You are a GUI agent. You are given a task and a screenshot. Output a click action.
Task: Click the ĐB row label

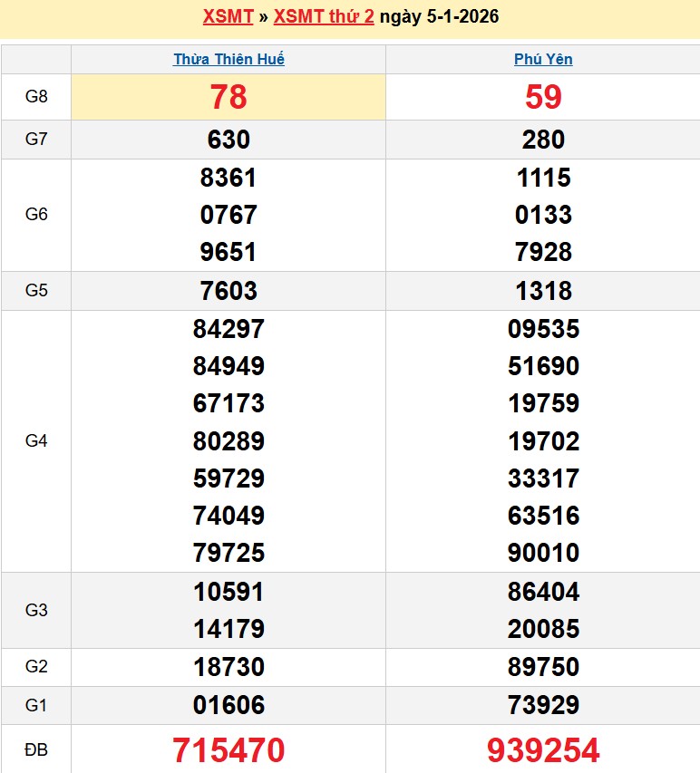pyautogui.click(x=36, y=750)
